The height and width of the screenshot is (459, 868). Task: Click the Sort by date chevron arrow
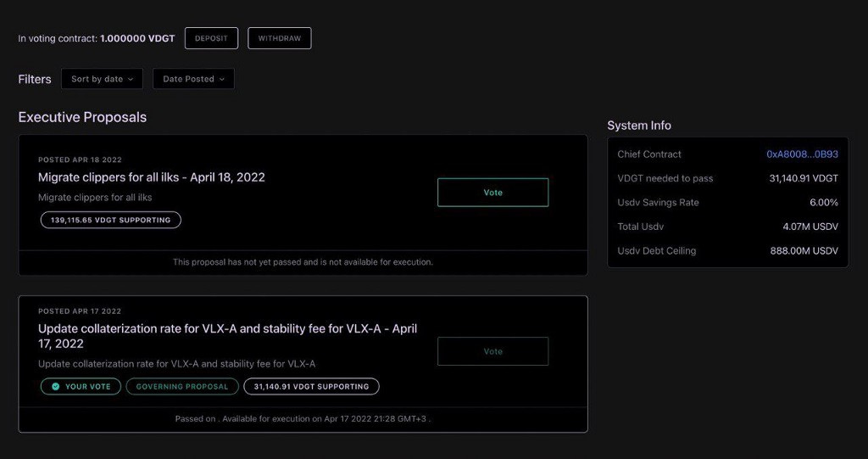tap(131, 79)
